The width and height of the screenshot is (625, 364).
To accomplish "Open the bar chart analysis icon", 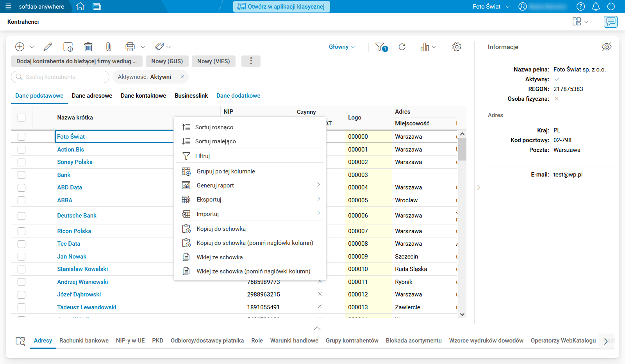I will point(425,47).
